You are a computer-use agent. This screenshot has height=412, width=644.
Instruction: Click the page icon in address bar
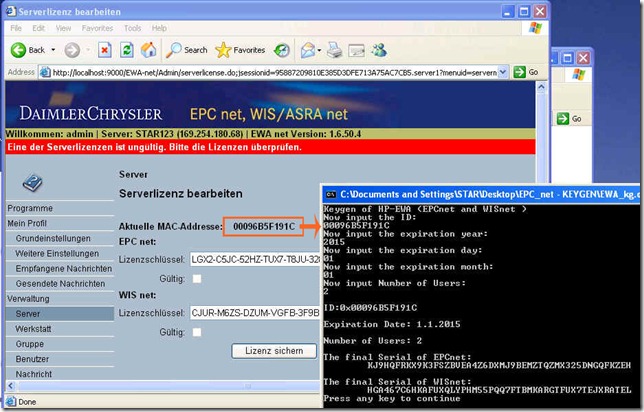coord(45,73)
